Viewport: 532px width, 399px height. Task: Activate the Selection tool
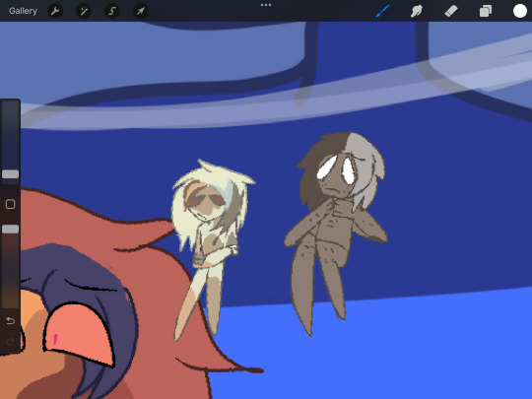point(112,11)
